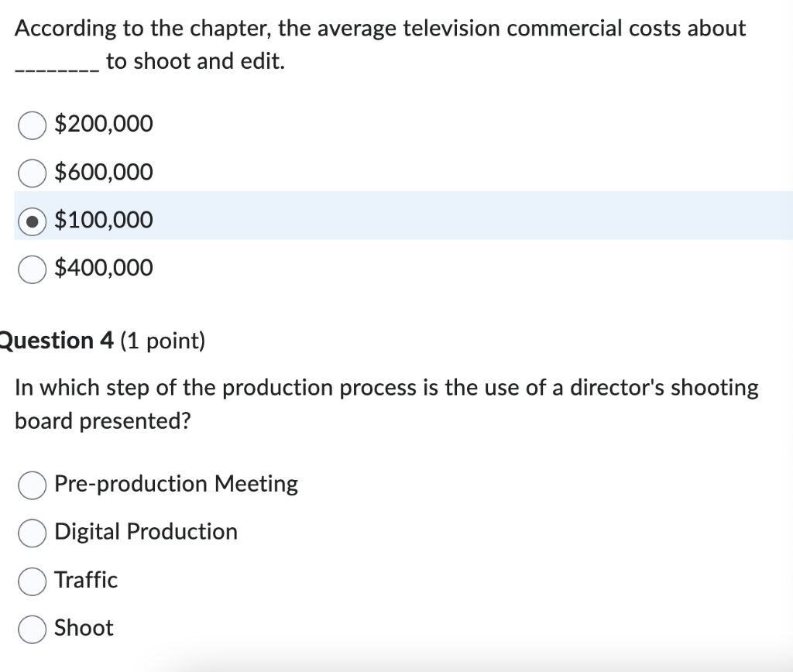Click the currently selected $100,000 radio button
This screenshot has width=793, height=672.
coord(32,220)
